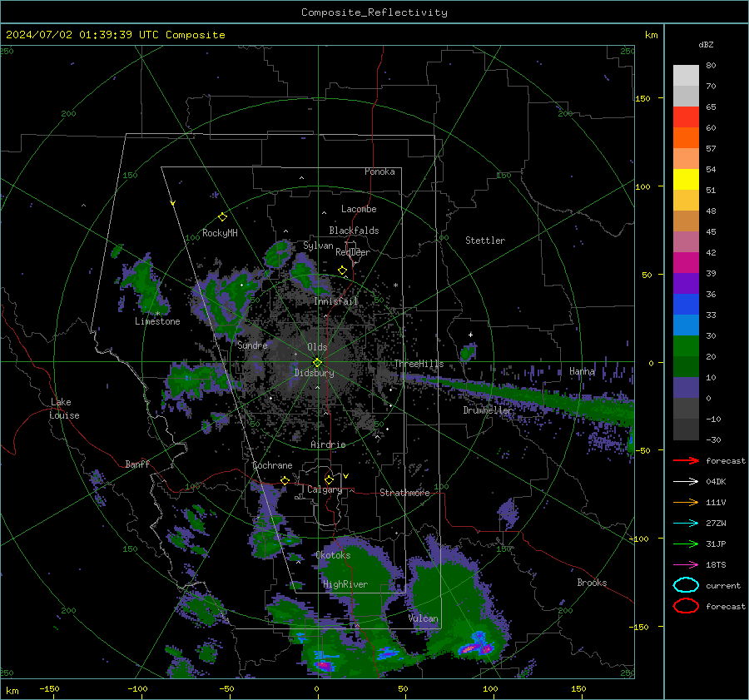Select the 30 dBZ green swatch
The width and height of the screenshot is (749, 700).
tap(686, 345)
